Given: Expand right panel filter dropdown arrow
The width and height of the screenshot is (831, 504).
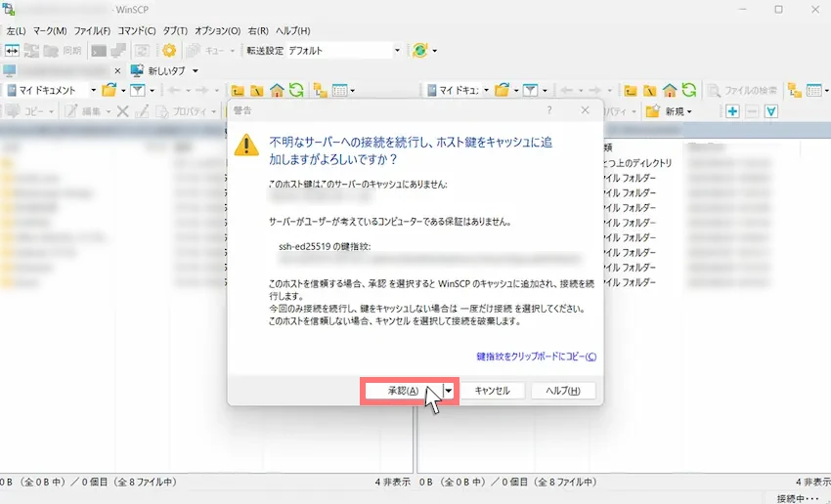Looking at the screenshot, I should click(x=545, y=91).
